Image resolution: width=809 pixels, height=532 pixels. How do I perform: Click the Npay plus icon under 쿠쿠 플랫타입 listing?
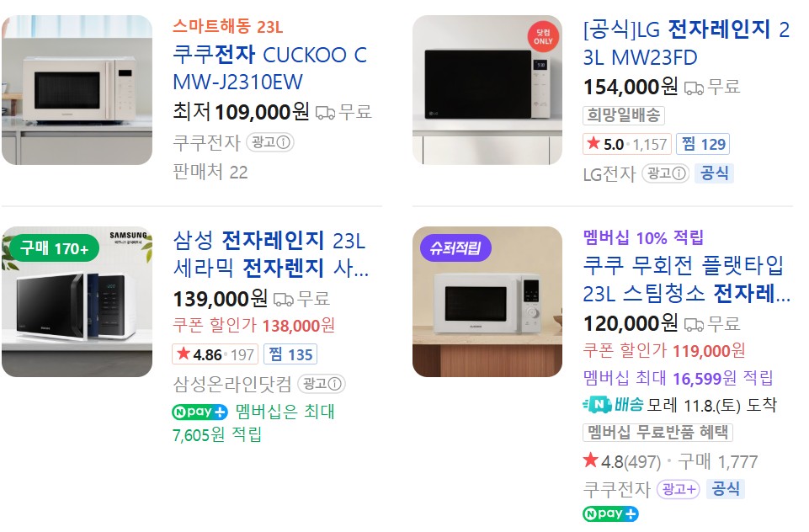pyautogui.click(x=610, y=513)
